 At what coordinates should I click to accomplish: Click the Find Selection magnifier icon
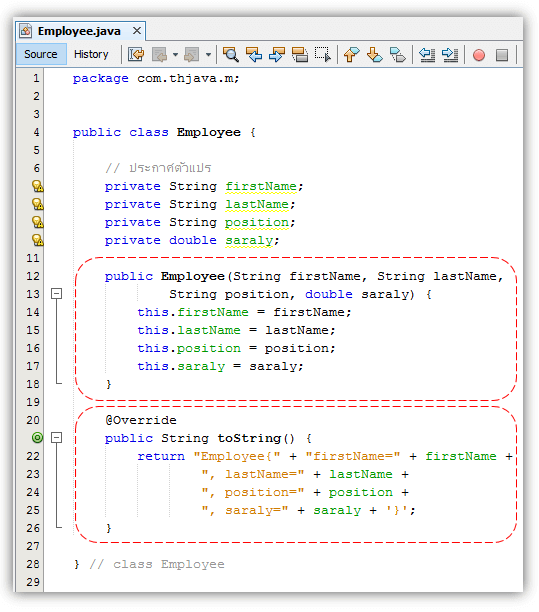coord(231,54)
